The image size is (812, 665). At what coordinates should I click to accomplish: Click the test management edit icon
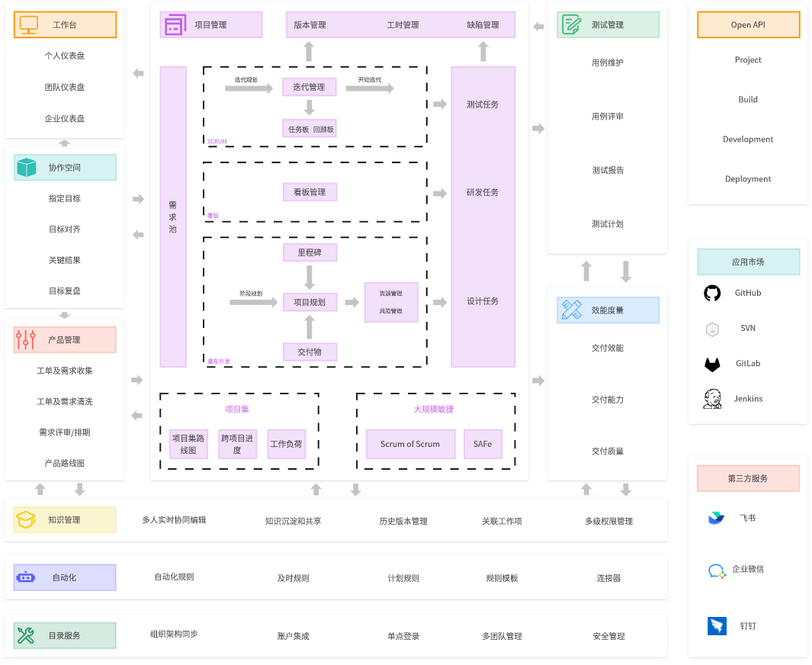pyautogui.click(x=571, y=25)
